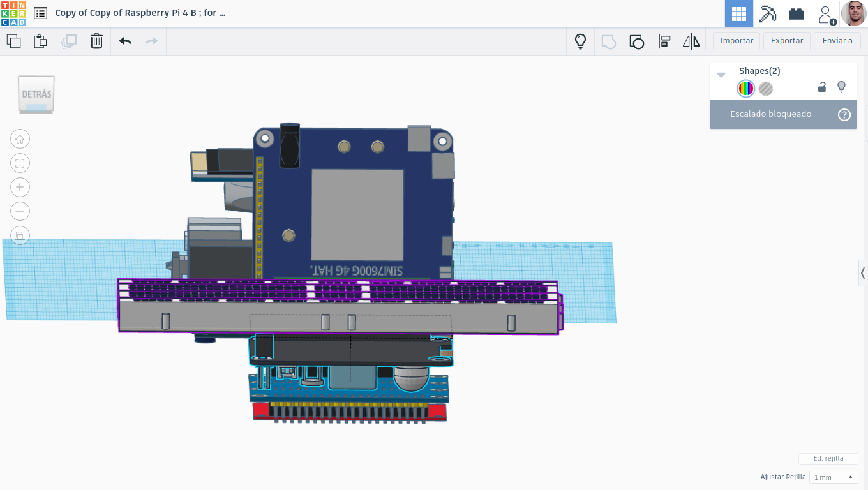Click the Home view button

pos(20,139)
